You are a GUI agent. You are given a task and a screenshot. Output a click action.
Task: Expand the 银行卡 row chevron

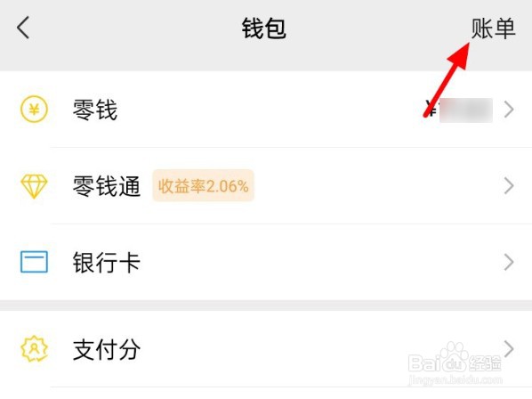coord(509,262)
